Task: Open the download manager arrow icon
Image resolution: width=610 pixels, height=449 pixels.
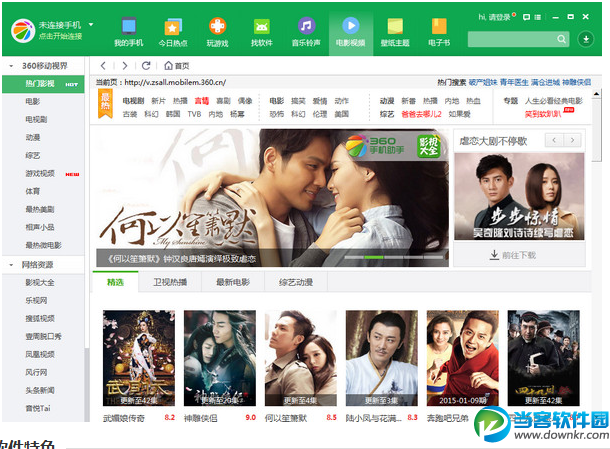Action: pos(586,39)
